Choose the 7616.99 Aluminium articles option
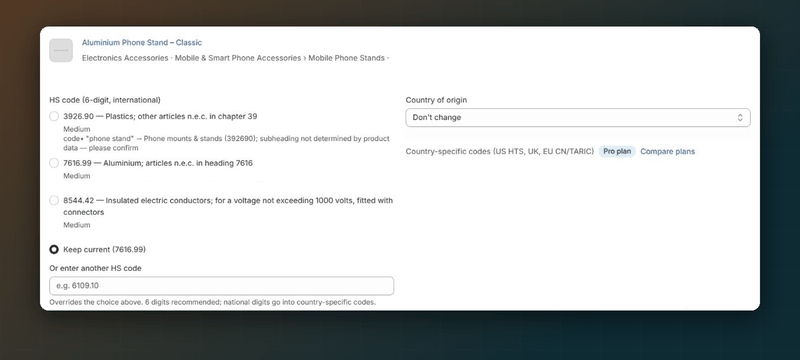The height and width of the screenshot is (360, 800). pyautogui.click(x=54, y=163)
